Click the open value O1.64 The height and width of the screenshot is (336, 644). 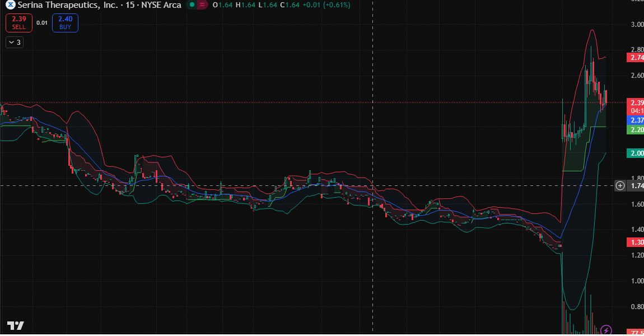tap(223, 5)
